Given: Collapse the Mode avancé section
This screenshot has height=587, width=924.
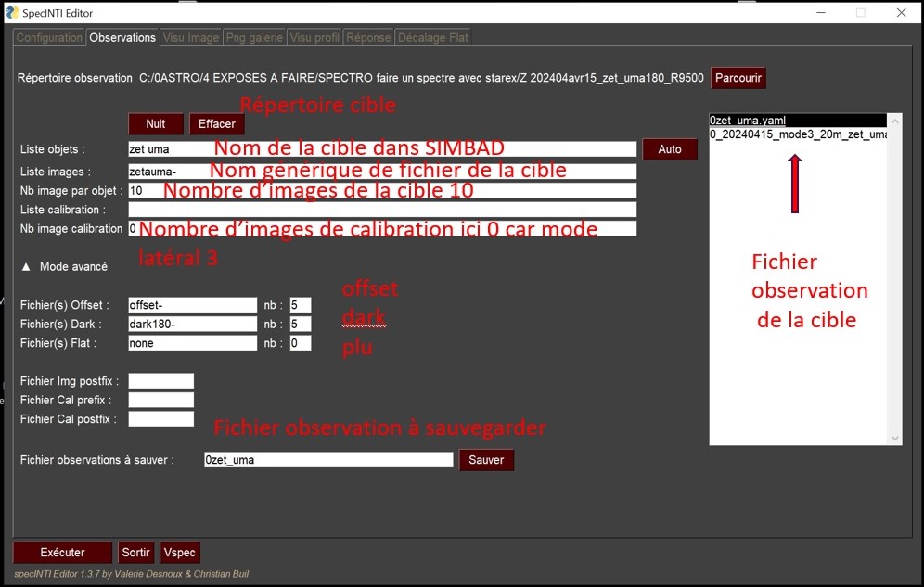Looking at the screenshot, I should pyautogui.click(x=27, y=267).
